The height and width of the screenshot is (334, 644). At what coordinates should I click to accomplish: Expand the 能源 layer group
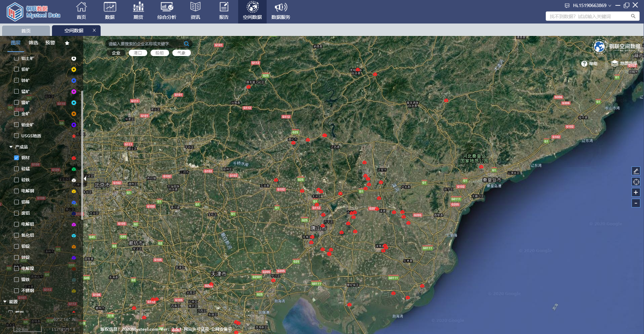click(5, 302)
